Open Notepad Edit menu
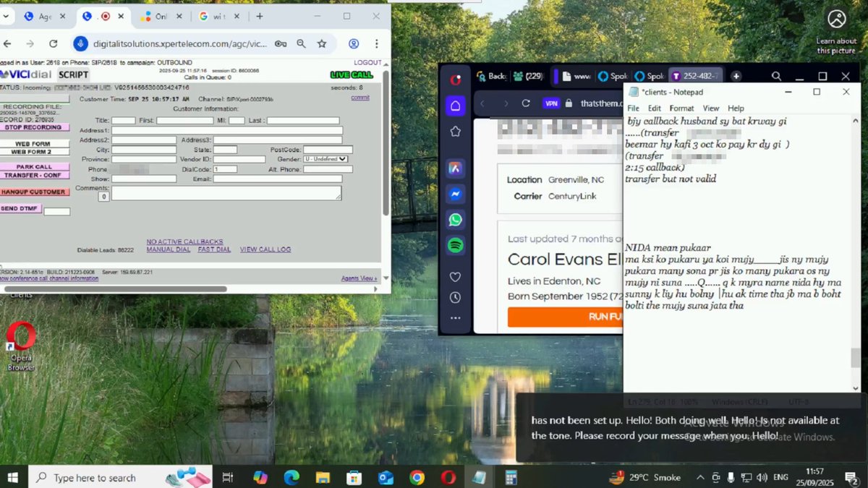The image size is (868, 488). coord(655,108)
